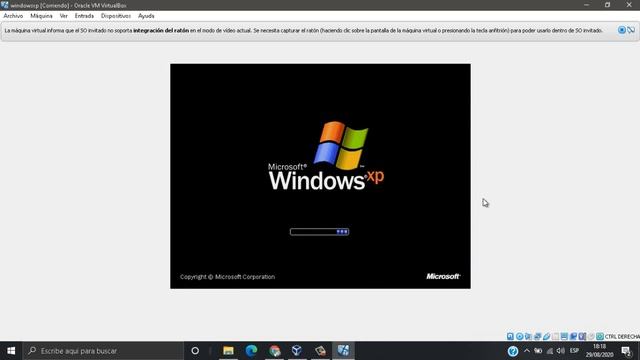Click the CPU virtualization features icon
Image resolution: width=640 pixels, height=360 pixels.
click(x=582, y=336)
